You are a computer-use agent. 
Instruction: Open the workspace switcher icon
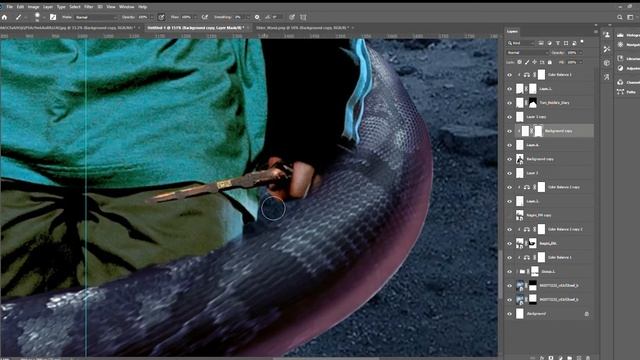click(631, 17)
